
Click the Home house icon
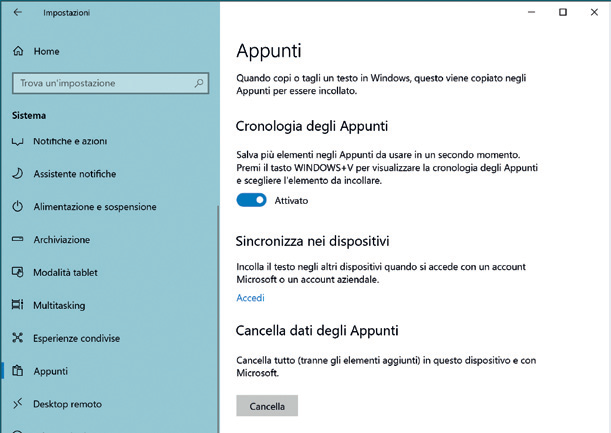pos(18,51)
